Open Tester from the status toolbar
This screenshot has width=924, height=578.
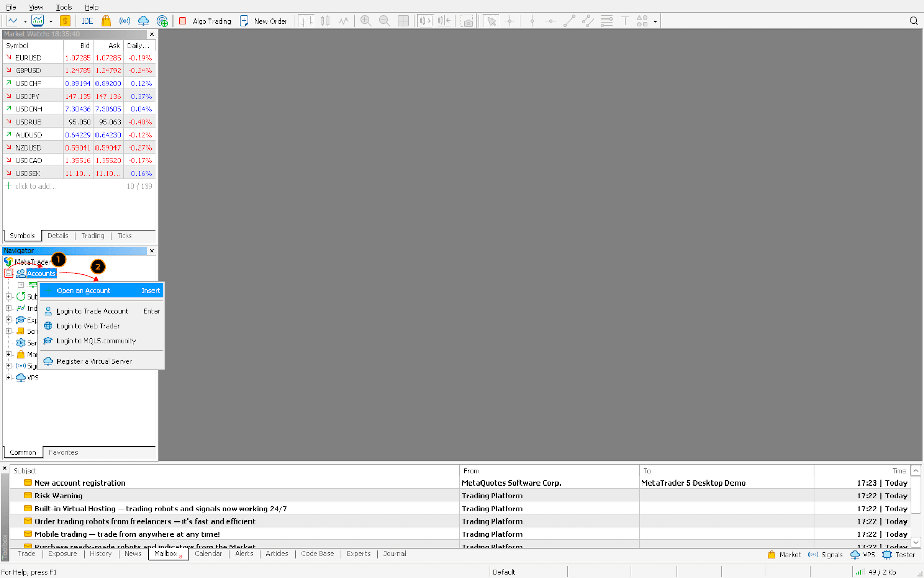pos(899,555)
